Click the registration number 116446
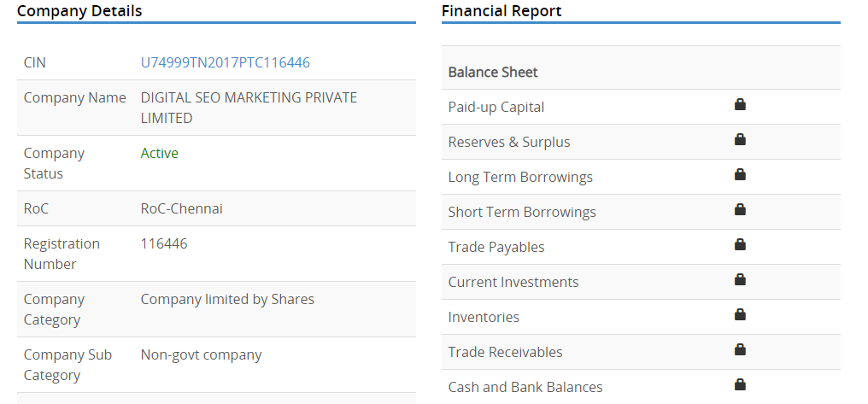This screenshot has height=404, width=868. click(164, 243)
